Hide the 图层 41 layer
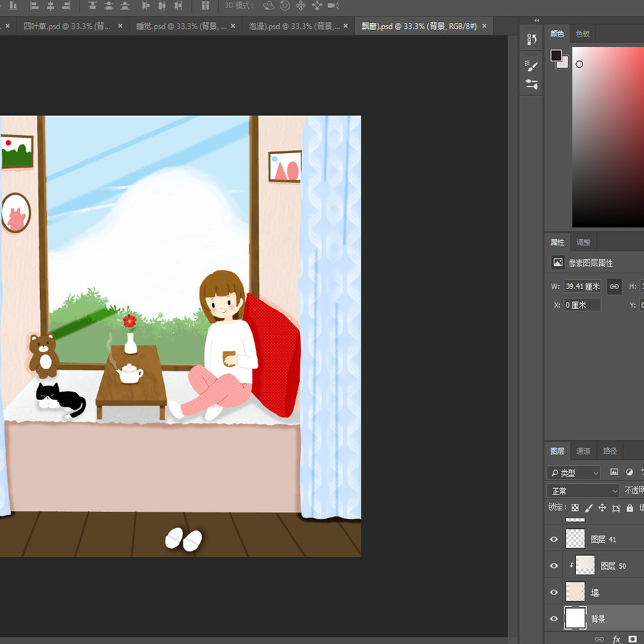The image size is (644, 644). [554, 540]
